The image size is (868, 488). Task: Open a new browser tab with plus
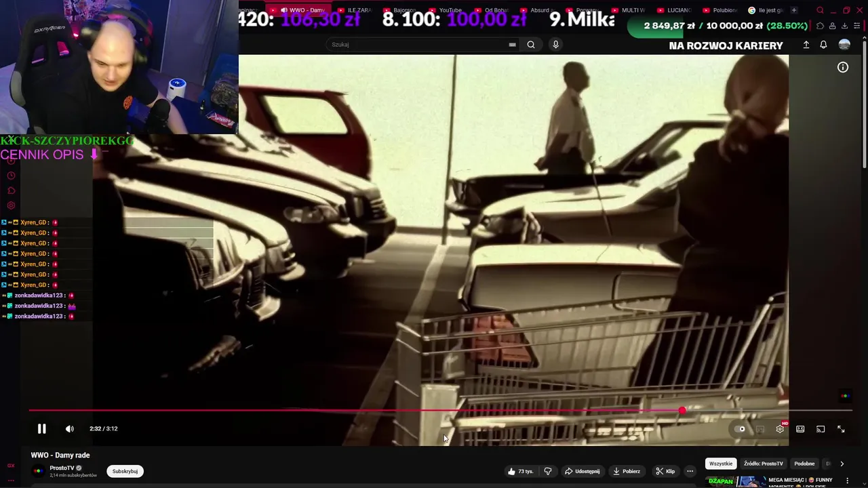coord(793,10)
